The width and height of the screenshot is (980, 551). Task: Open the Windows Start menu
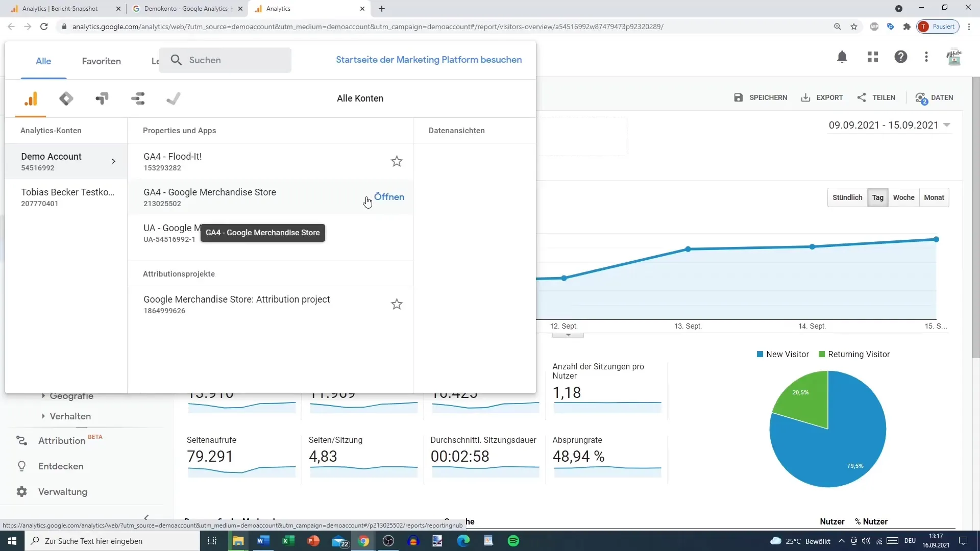12,541
